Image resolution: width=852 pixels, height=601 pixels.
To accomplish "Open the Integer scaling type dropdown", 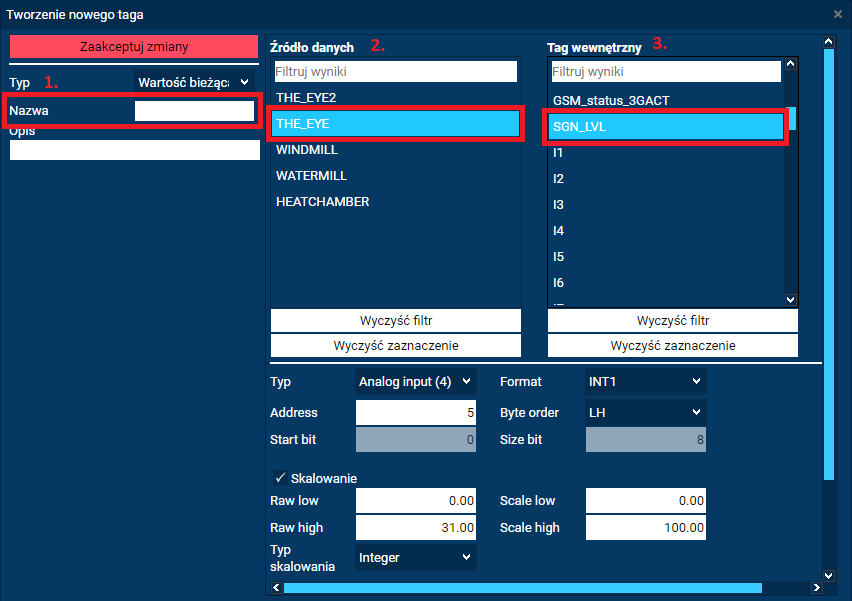I will 416,557.
